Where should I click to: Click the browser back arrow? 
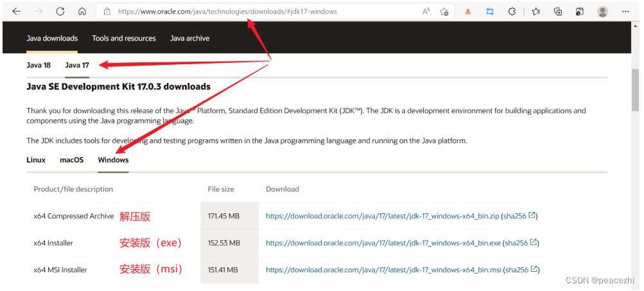click(x=16, y=12)
